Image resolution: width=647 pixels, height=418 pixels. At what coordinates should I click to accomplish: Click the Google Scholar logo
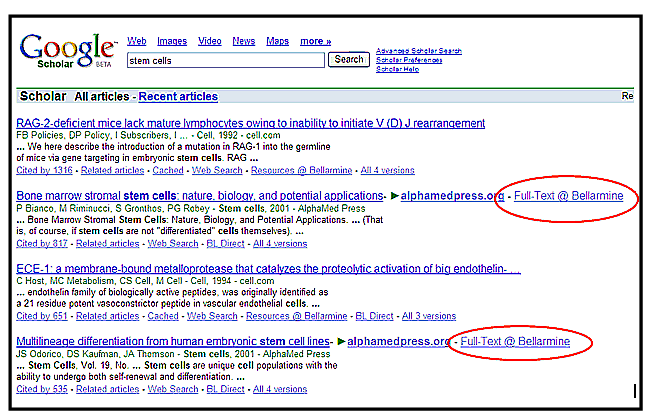[x=68, y=50]
